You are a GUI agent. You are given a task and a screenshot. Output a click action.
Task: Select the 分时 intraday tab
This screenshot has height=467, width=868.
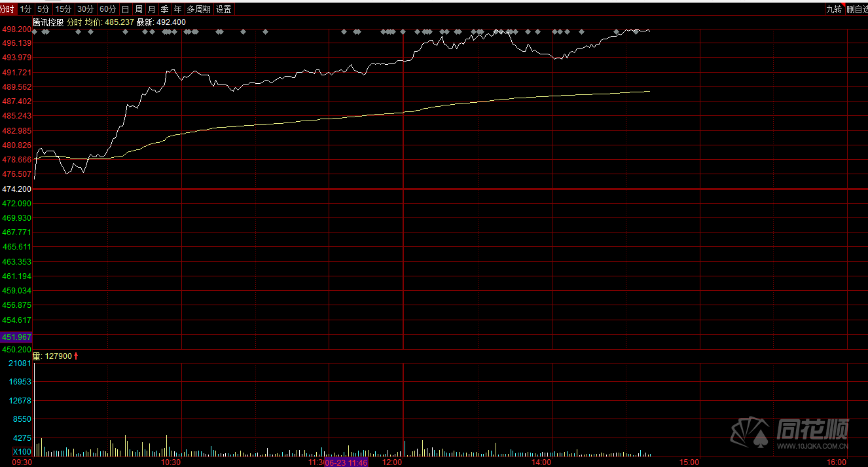tap(8, 9)
